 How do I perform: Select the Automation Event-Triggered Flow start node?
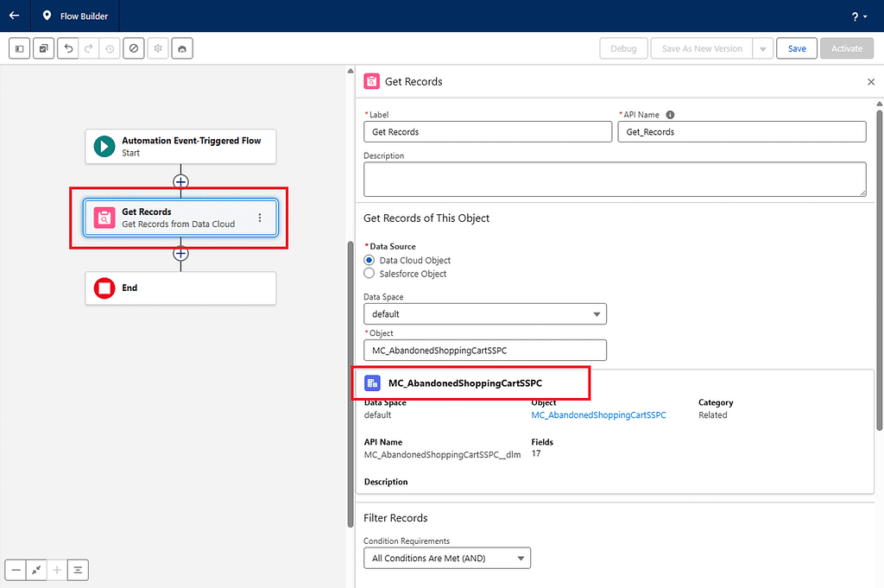pyautogui.click(x=180, y=147)
